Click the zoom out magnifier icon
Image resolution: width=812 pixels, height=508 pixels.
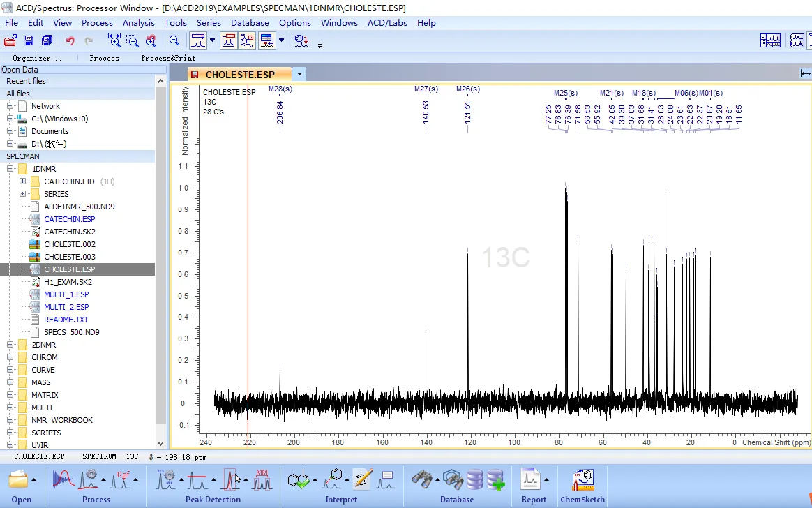point(174,40)
